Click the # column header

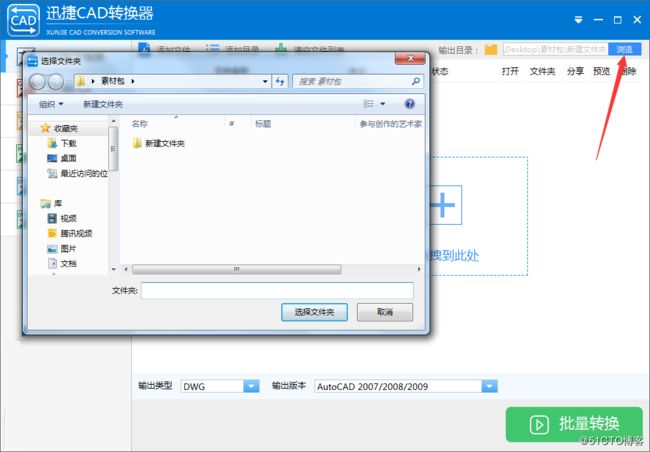point(232,124)
